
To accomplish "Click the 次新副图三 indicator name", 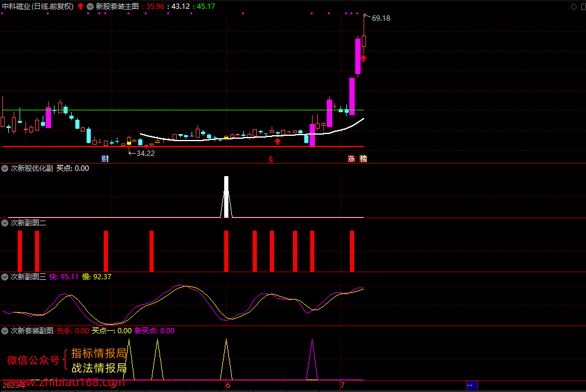I will (28, 277).
